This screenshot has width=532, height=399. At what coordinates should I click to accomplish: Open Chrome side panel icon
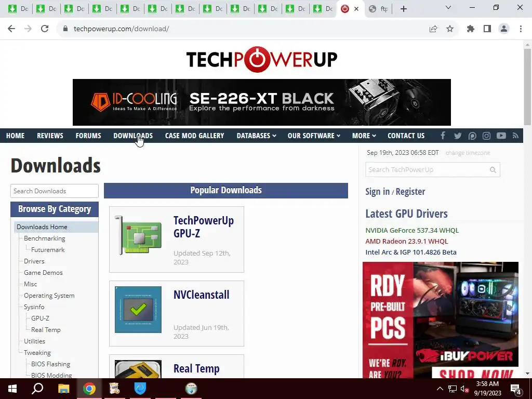[487, 29]
